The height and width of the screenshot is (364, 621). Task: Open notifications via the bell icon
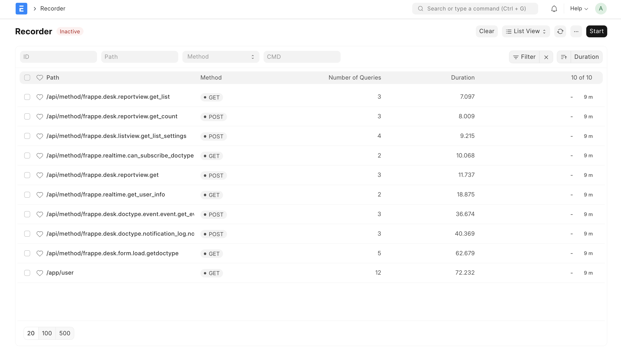coord(554,9)
